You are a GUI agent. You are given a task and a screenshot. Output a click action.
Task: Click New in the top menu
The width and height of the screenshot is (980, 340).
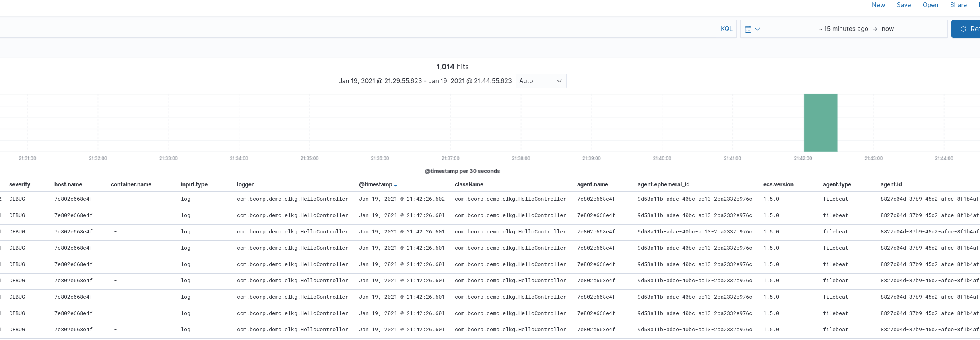coord(878,5)
